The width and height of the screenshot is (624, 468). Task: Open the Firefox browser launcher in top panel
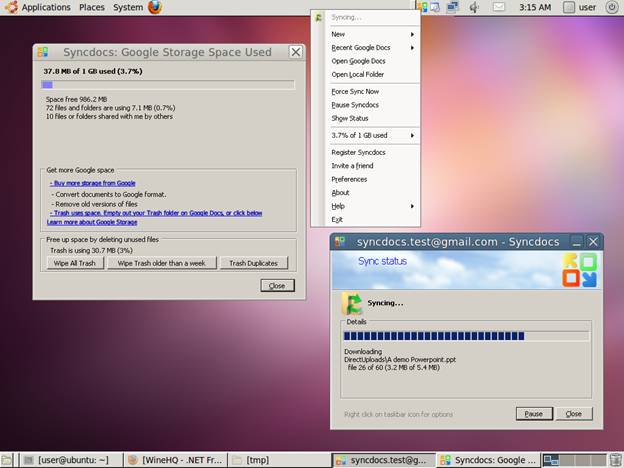[155, 7]
